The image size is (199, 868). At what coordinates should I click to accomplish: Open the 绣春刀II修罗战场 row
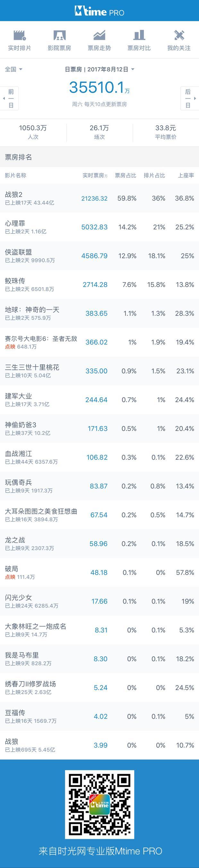pos(99,687)
